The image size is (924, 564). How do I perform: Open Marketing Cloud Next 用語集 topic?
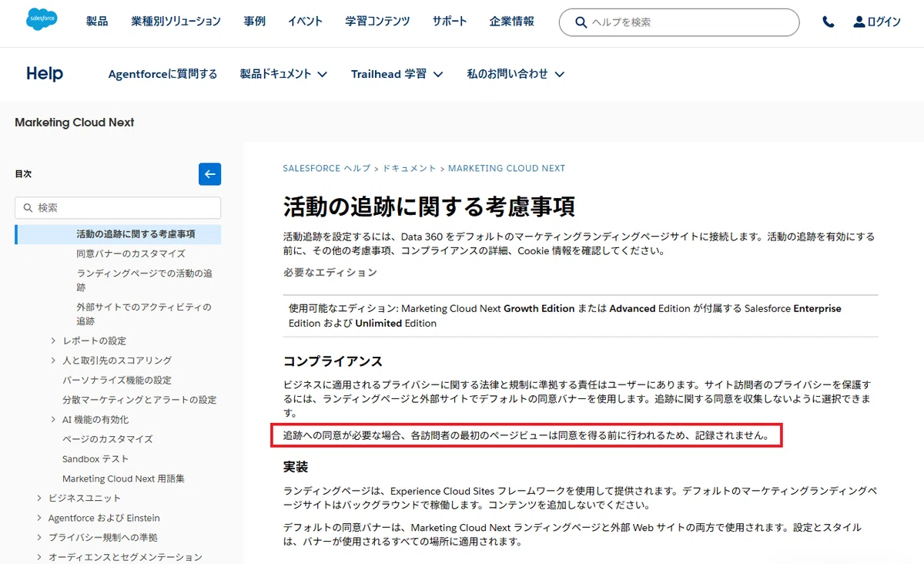[123, 478]
